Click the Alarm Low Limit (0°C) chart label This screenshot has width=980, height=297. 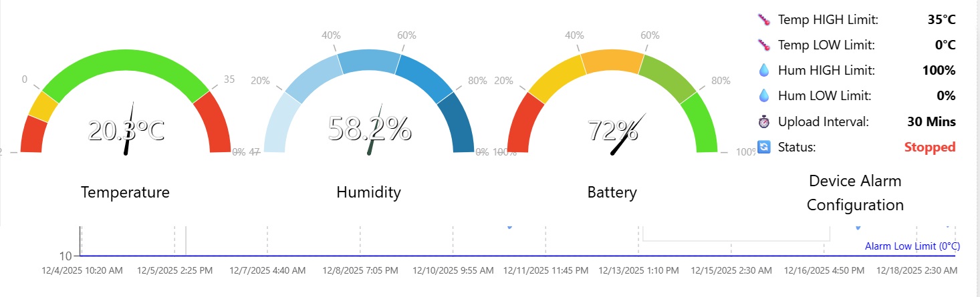pos(912,246)
